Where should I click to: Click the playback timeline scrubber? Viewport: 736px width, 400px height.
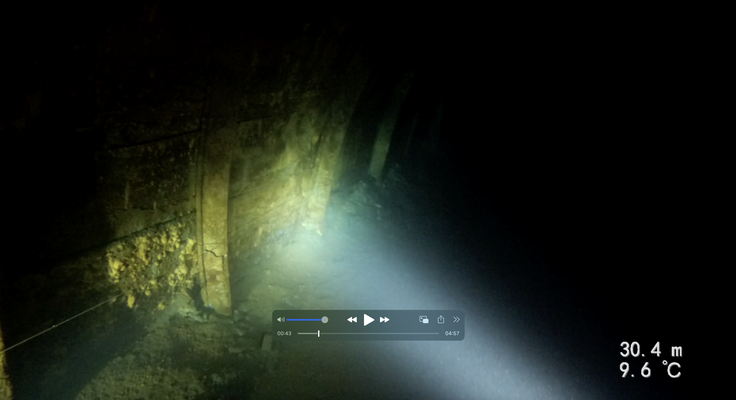tap(368, 333)
